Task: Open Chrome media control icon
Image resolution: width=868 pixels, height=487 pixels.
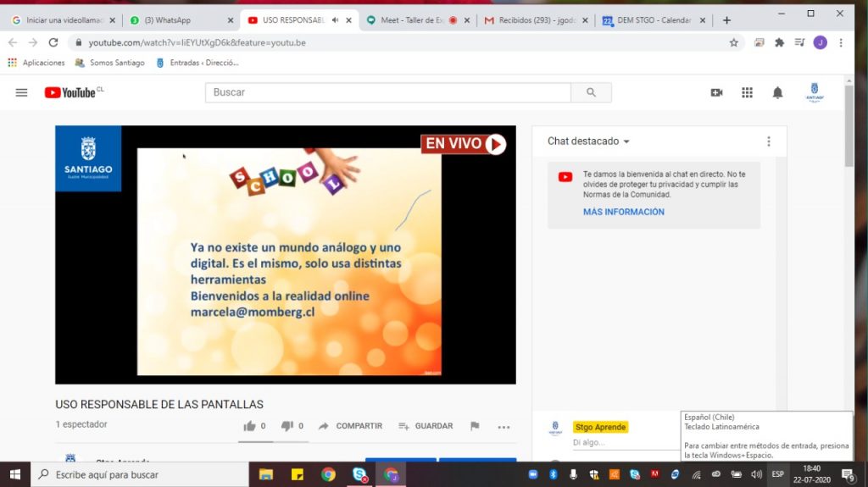Action: pyautogui.click(x=799, y=42)
